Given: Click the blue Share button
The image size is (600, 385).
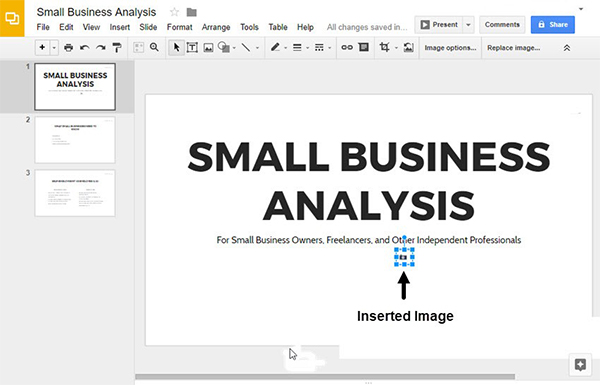Looking at the screenshot, I should pyautogui.click(x=553, y=24).
